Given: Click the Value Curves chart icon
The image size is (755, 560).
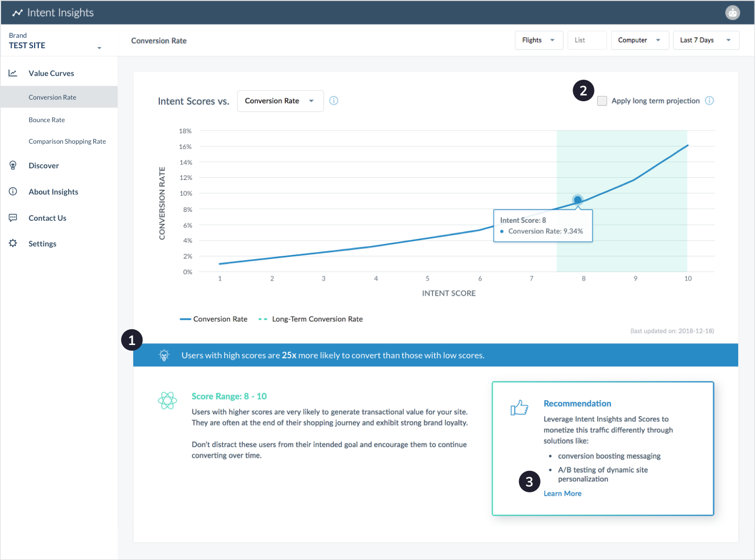Looking at the screenshot, I should pos(13,73).
